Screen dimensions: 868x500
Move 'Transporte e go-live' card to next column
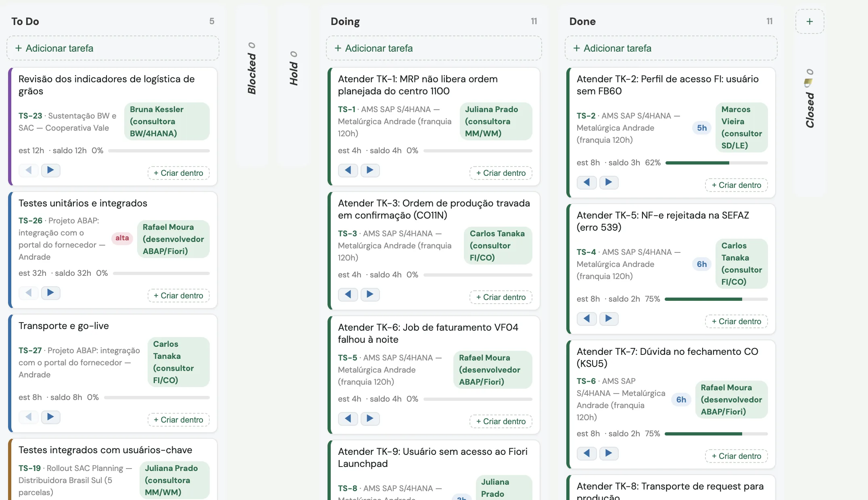point(50,417)
